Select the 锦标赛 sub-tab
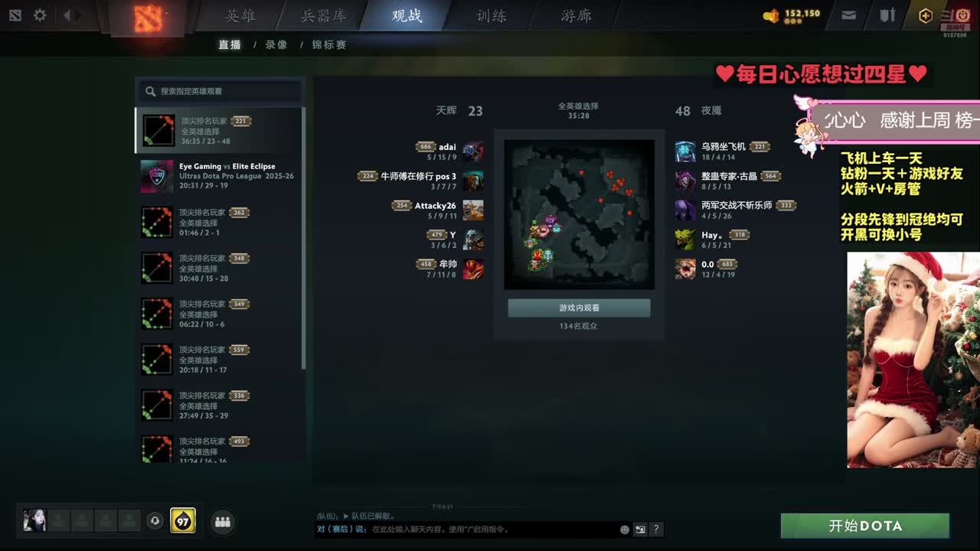980x551 pixels. (329, 44)
